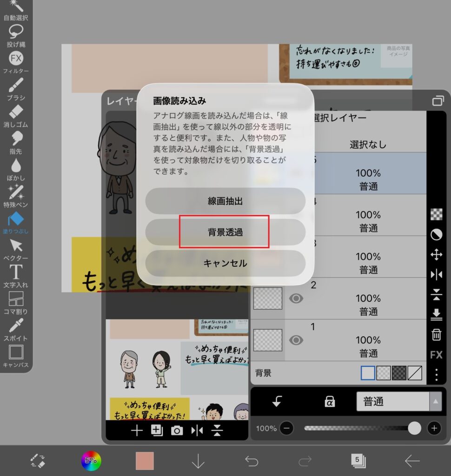Delete layer using trash icon
The width and height of the screenshot is (451, 476).
tap(436, 334)
